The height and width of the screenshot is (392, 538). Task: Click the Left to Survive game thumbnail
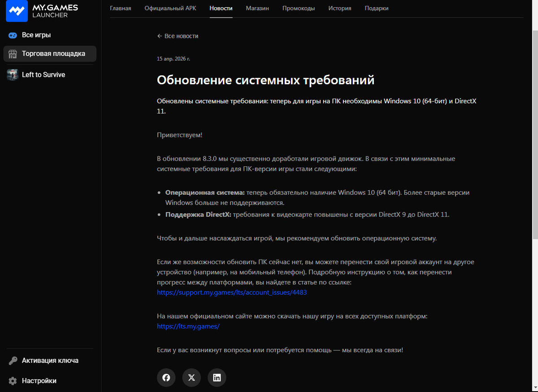click(13, 75)
